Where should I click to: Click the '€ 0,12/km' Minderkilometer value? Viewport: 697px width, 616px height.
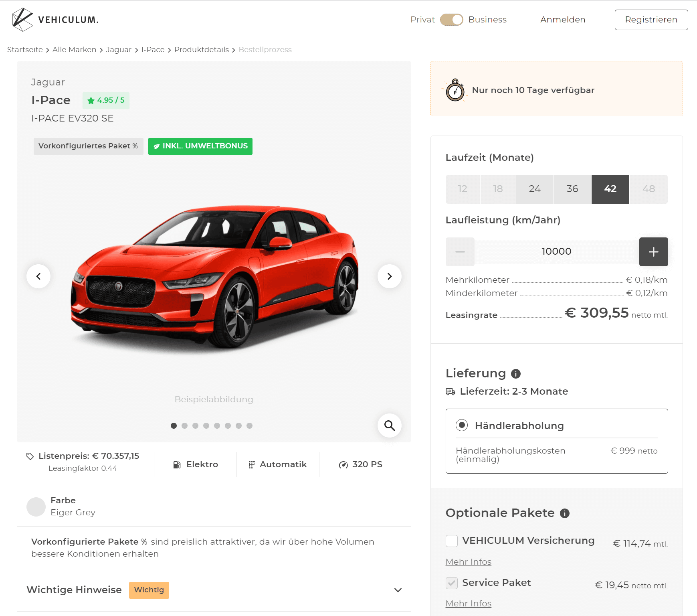(x=647, y=293)
